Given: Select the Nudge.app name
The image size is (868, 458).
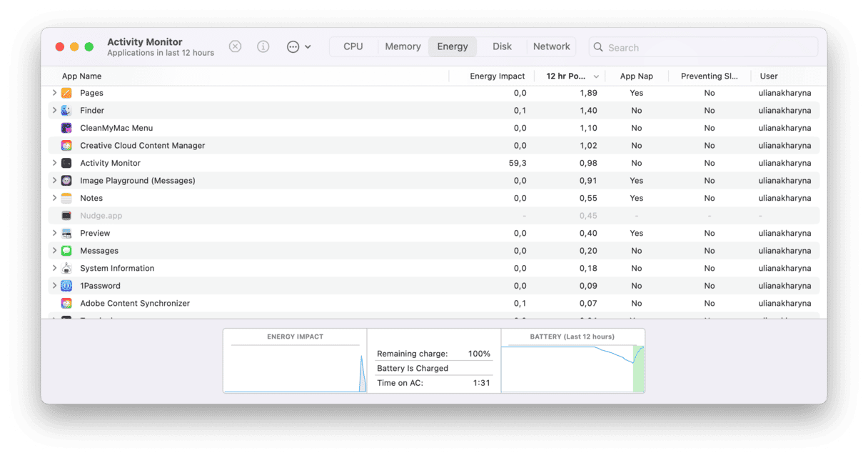Looking at the screenshot, I should click(x=101, y=216).
